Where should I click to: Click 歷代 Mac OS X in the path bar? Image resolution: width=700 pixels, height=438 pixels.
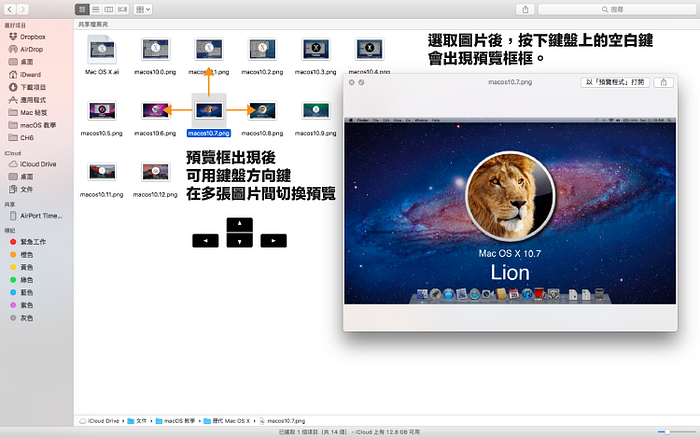(227, 421)
